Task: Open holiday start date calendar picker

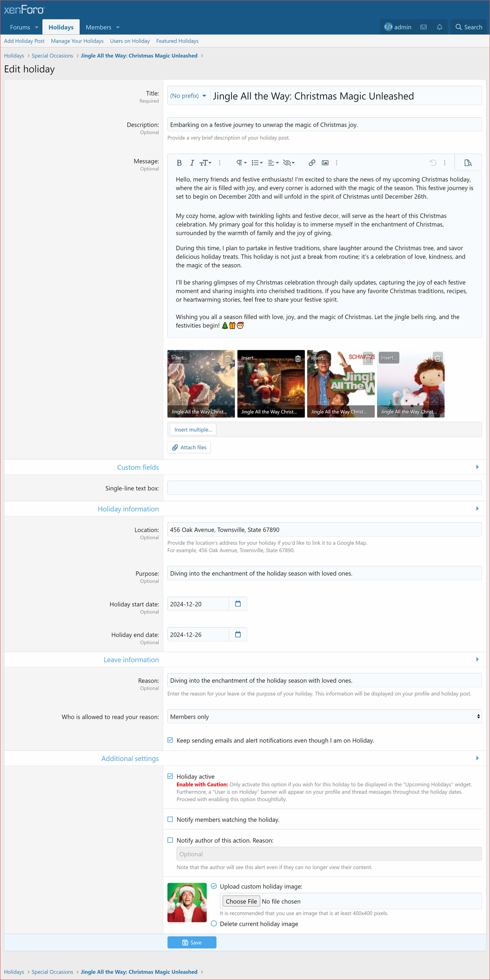Action: [x=238, y=604]
